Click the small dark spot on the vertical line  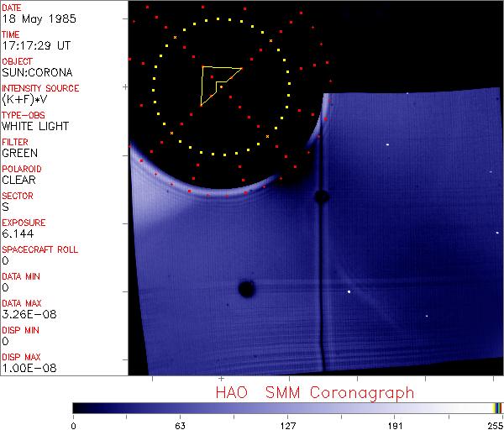(321, 197)
